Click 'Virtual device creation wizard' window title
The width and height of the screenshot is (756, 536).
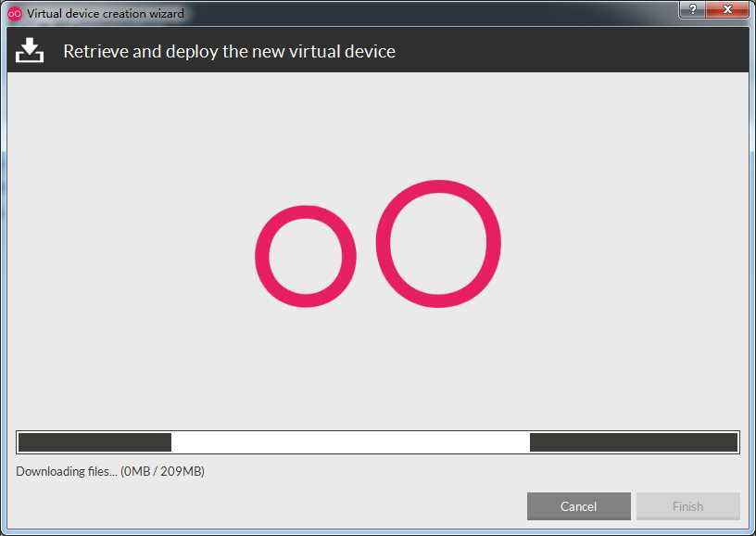point(106,14)
